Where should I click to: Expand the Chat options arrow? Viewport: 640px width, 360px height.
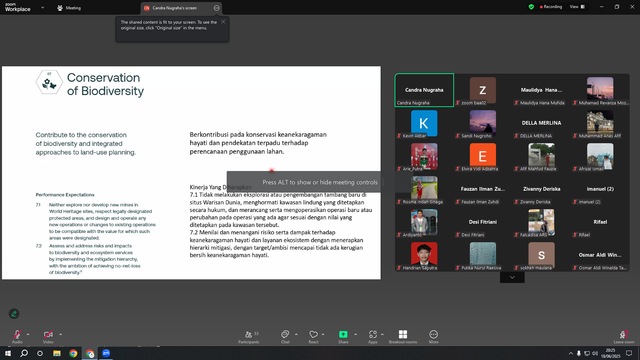click(x=296, y=334)
